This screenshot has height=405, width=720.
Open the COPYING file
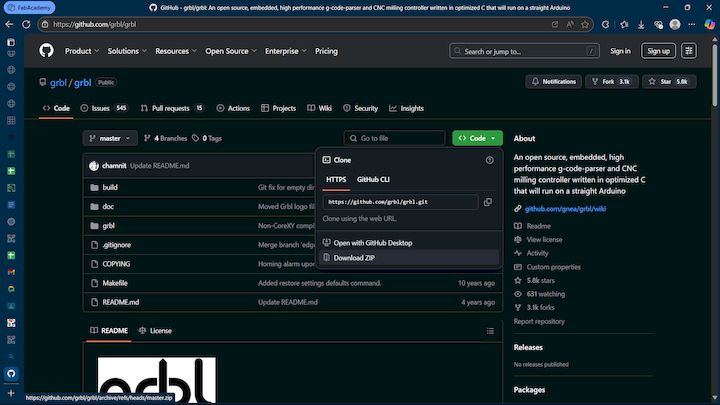[116, 264]
